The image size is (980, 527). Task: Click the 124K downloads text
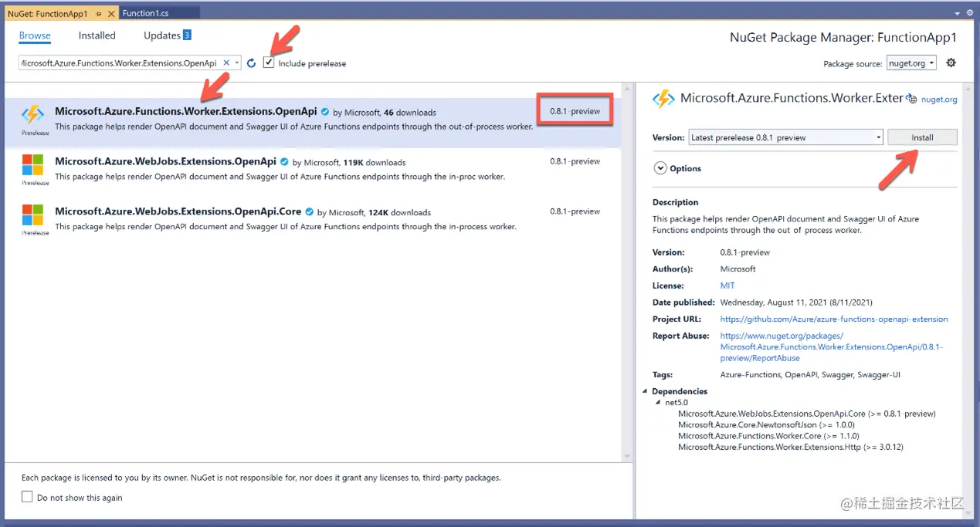[399, 213]
